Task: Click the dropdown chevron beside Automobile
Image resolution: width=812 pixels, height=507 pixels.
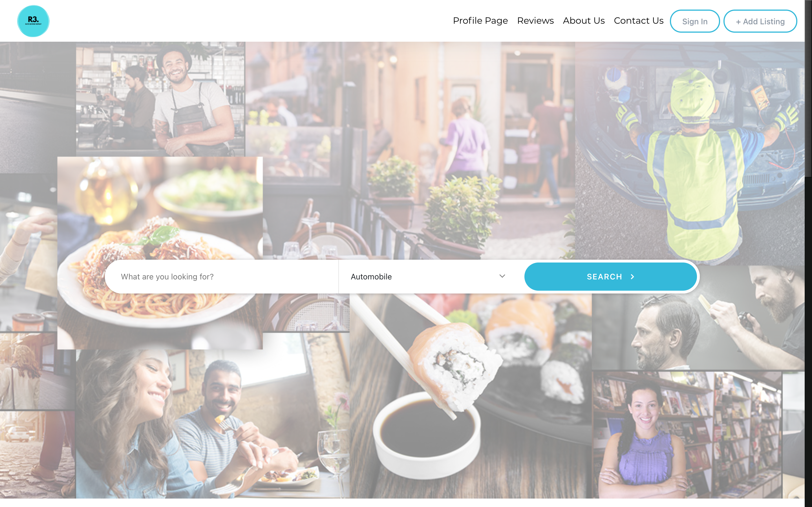Action: [x=502, y=276]
